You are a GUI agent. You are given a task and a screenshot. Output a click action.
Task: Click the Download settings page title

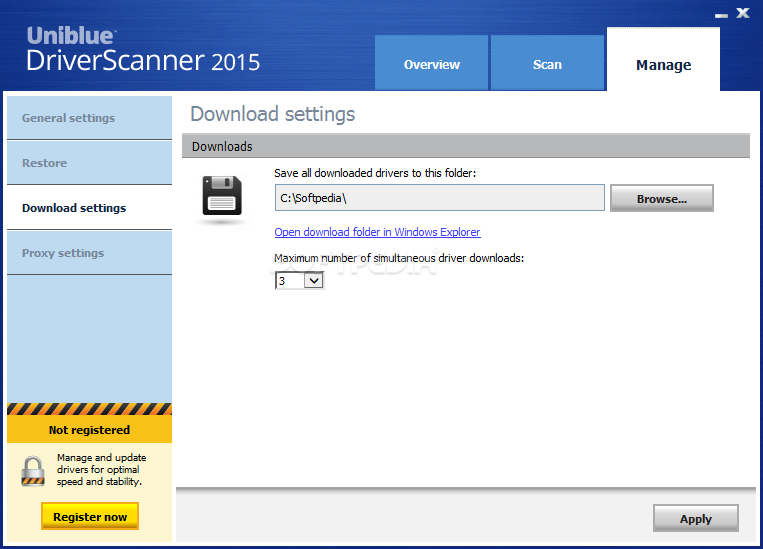(x=272, y=114)
